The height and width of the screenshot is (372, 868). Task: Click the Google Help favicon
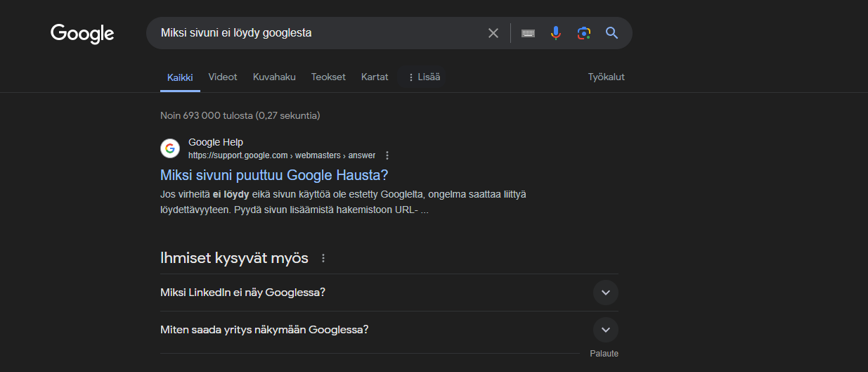[x=170, y=148]
